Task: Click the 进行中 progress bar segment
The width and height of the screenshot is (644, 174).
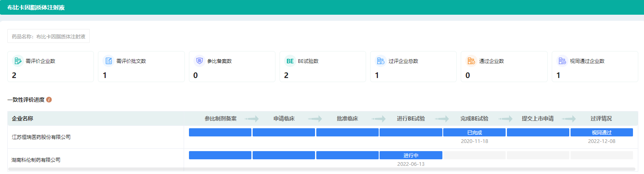Action: click(x=411, y=155)
